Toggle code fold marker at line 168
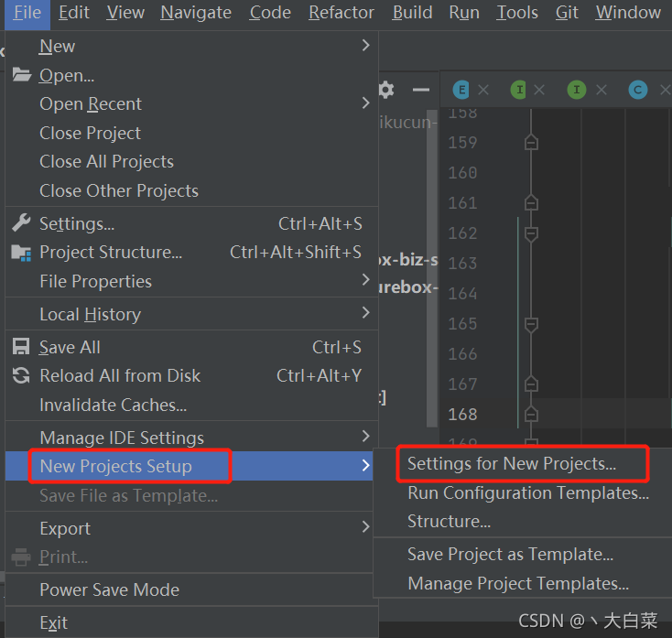672x638 pixels. (531, 415)
